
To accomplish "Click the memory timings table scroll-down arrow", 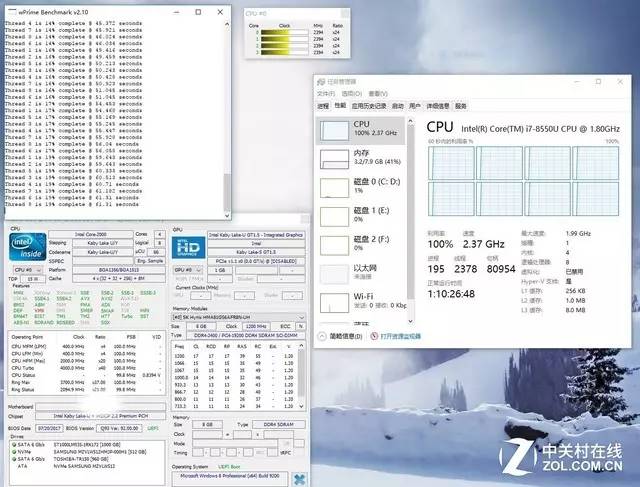I will click(x=302, y=406).
